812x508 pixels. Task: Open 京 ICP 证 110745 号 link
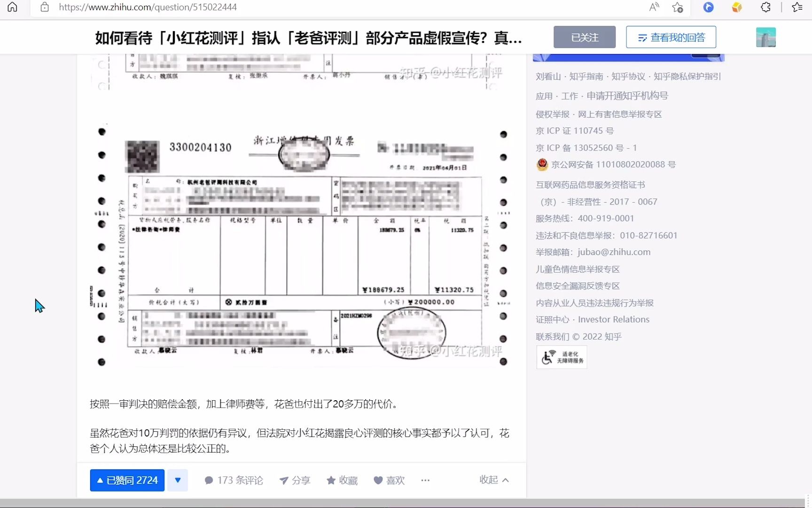pos(575,131)
